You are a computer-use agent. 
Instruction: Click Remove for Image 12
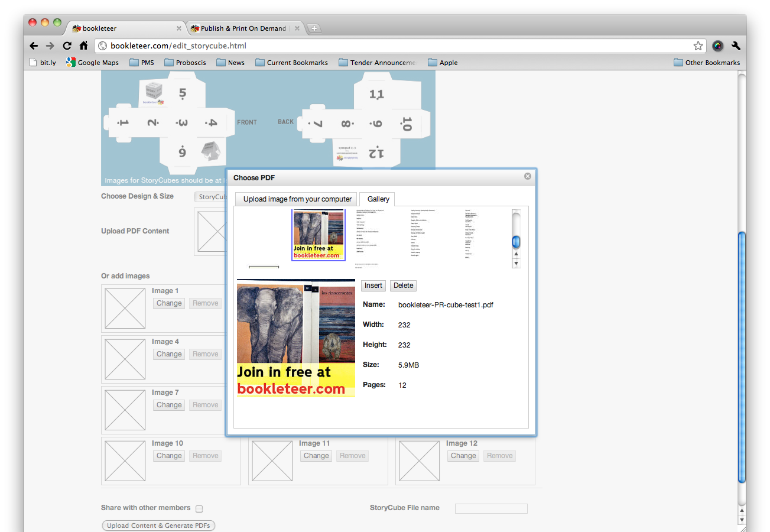[500, 456]
